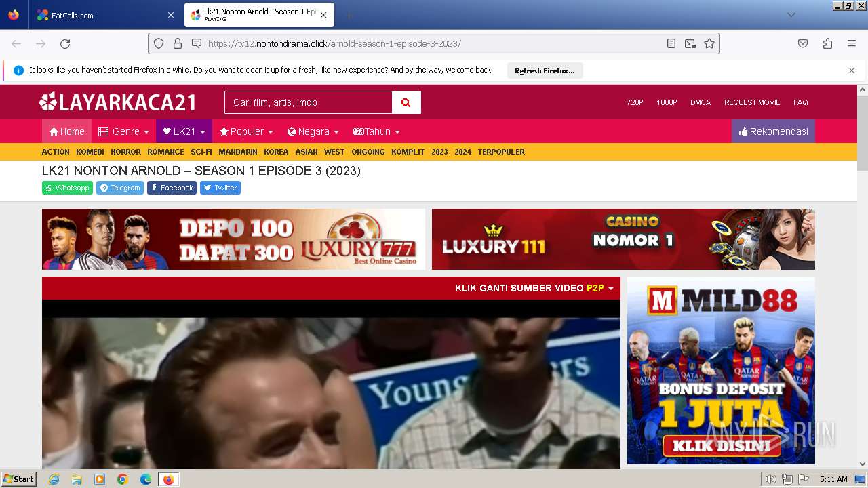Share page via Twitter button

click(220, 188)
